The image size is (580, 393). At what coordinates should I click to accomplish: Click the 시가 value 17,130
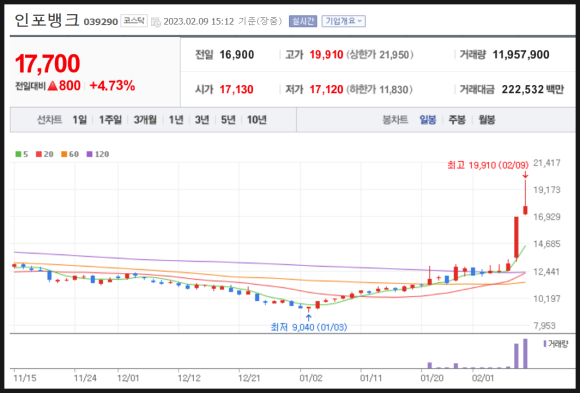click(236, 90)
